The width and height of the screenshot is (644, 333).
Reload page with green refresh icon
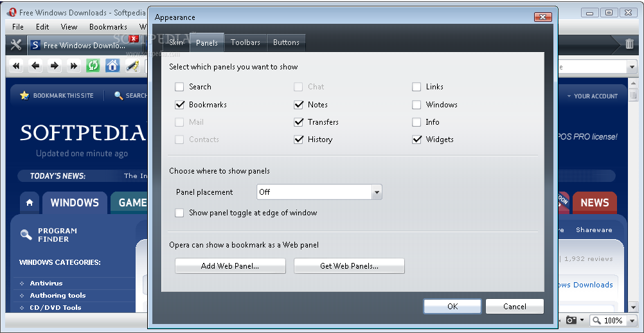coord(93,66)
